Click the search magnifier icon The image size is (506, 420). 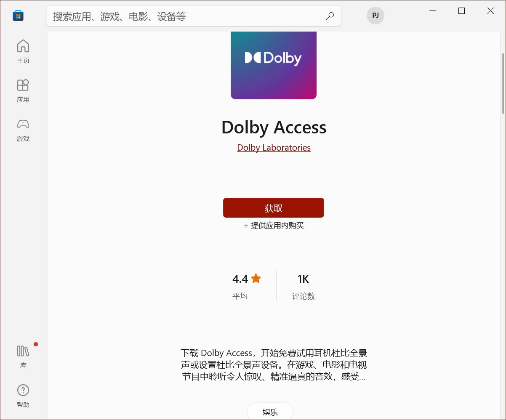pyautogui.click(x=330, y=16)
